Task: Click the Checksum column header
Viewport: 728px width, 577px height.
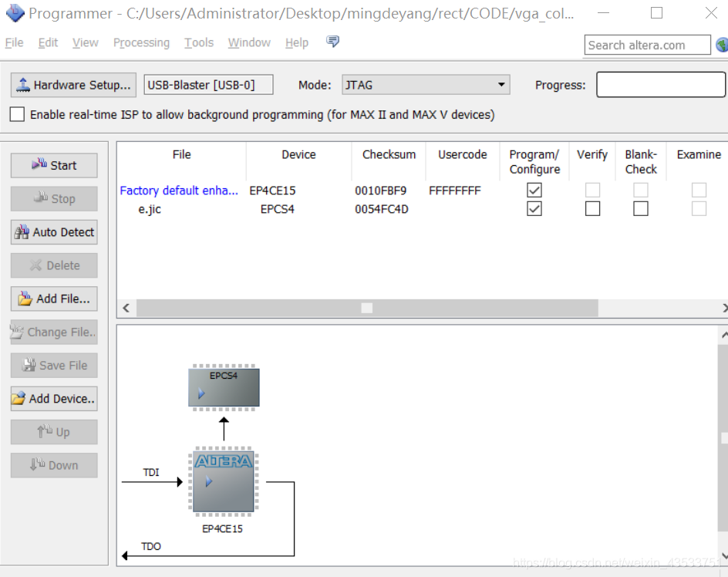Action: [389, 155]
